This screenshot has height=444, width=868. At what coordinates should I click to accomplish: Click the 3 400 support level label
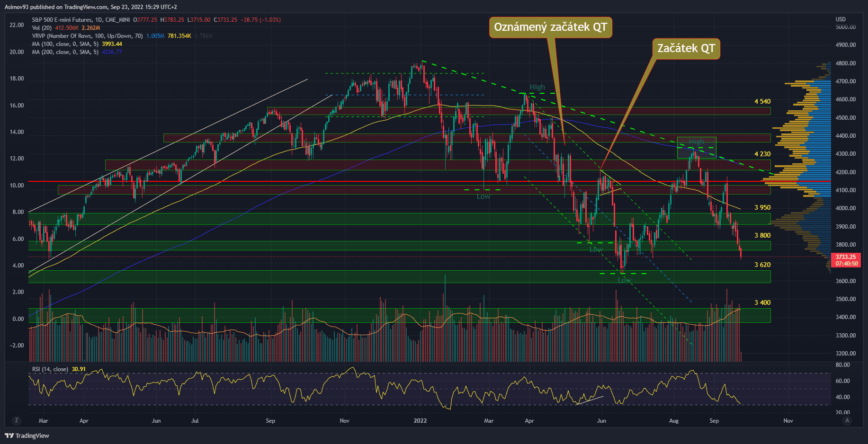tap(762, 302)
